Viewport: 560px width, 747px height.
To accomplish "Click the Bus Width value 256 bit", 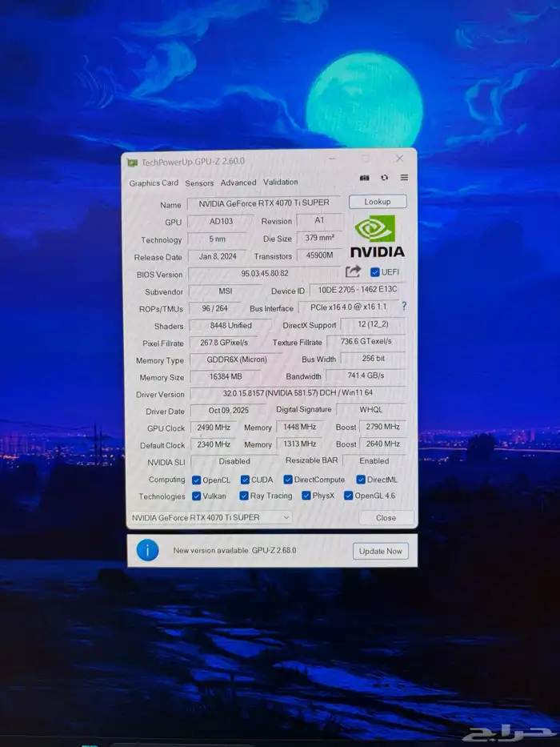I will tap(374, 358).
